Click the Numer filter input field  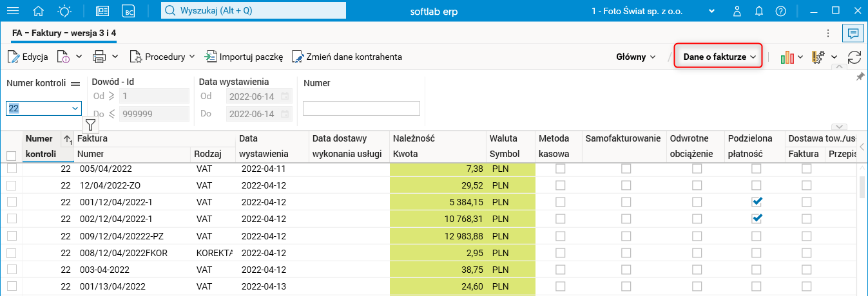[361, 109]
